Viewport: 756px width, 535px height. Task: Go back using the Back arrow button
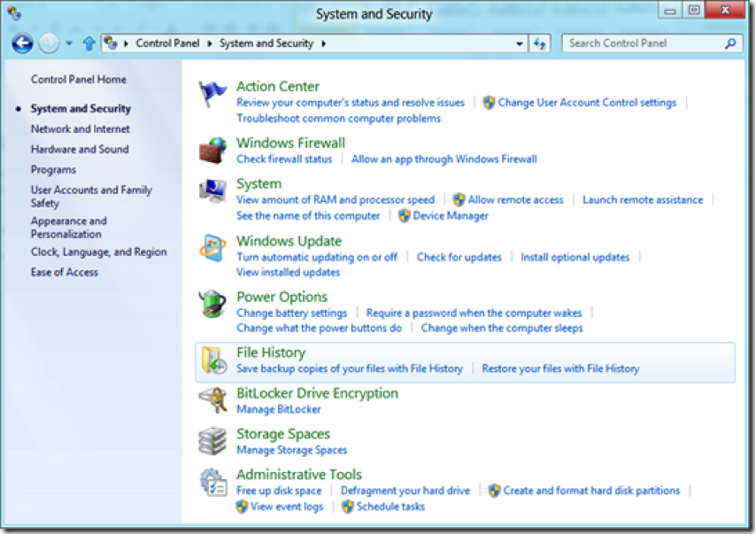(x=23, y=43)
